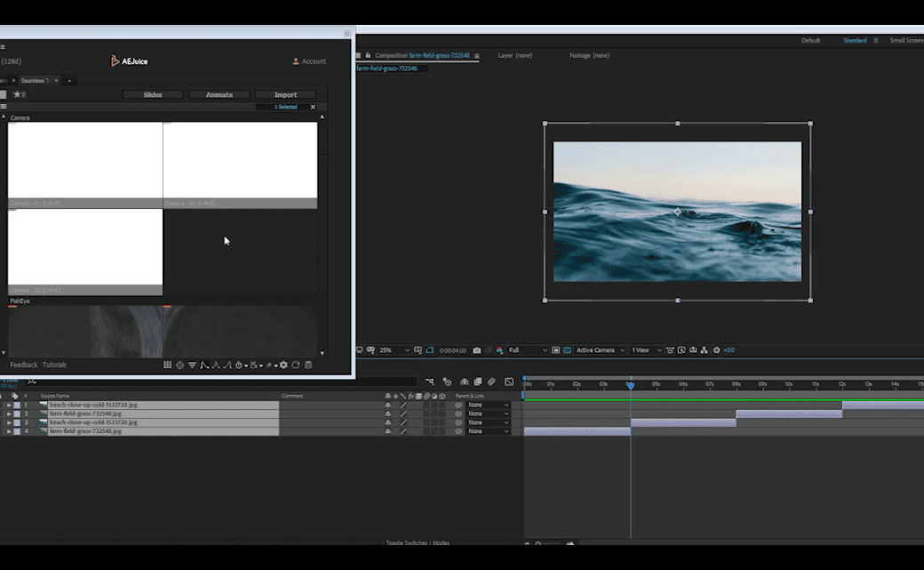Click the 10s mark on timeline ruler

point(788,384)
